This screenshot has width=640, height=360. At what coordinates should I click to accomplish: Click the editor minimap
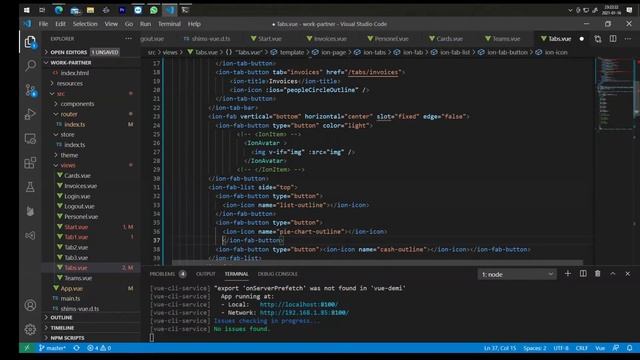(615, 94)
